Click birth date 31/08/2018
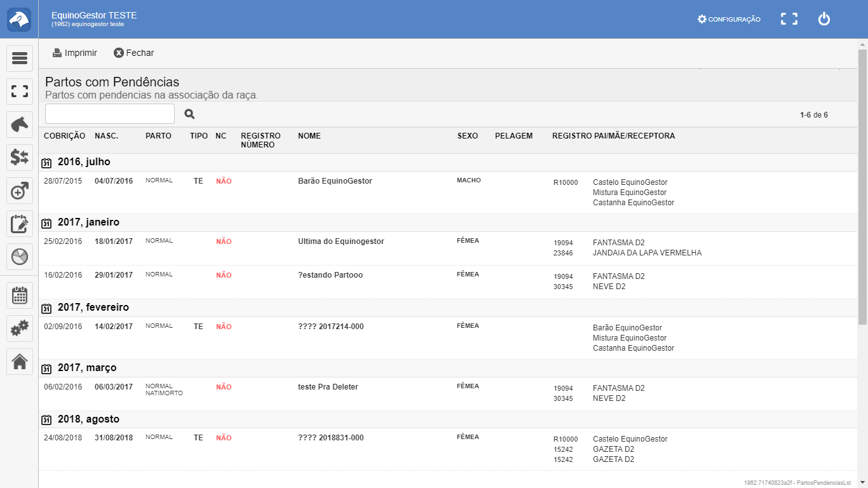 (x=114, y=438)
